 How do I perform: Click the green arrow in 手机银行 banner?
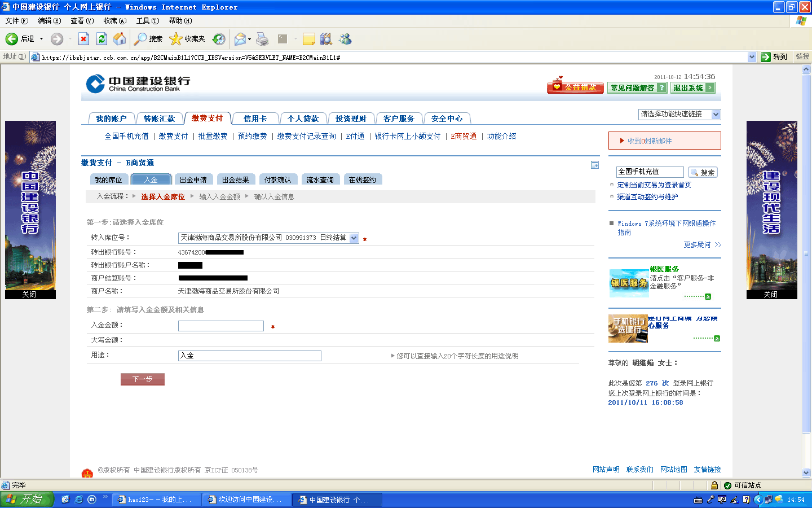717,339
